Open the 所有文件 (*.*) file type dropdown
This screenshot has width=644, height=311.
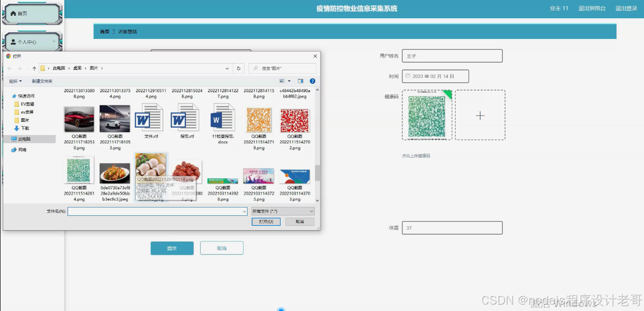[283, 211]
